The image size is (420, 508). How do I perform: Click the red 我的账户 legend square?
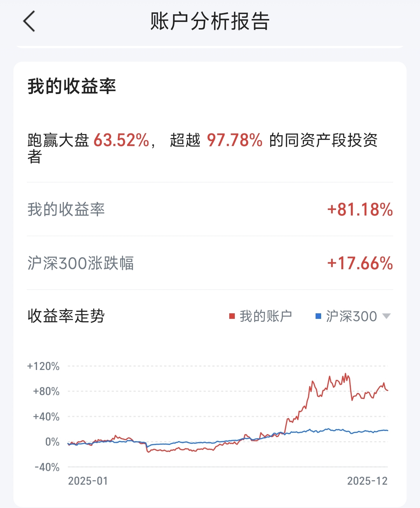(x=232, y=316)
